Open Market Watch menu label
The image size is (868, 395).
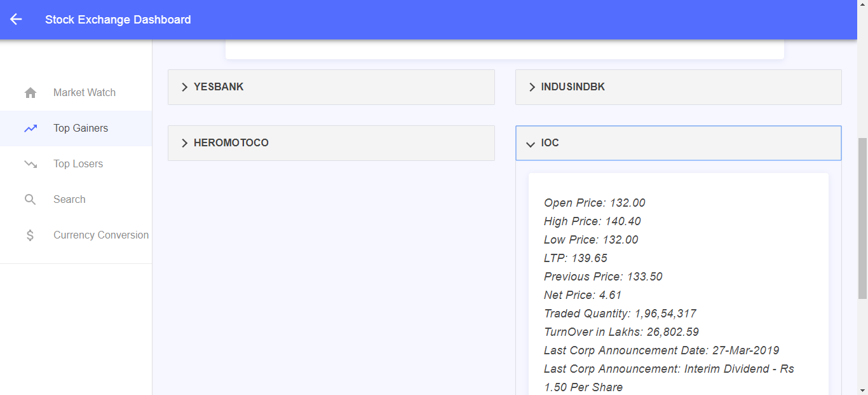point(85,93)
